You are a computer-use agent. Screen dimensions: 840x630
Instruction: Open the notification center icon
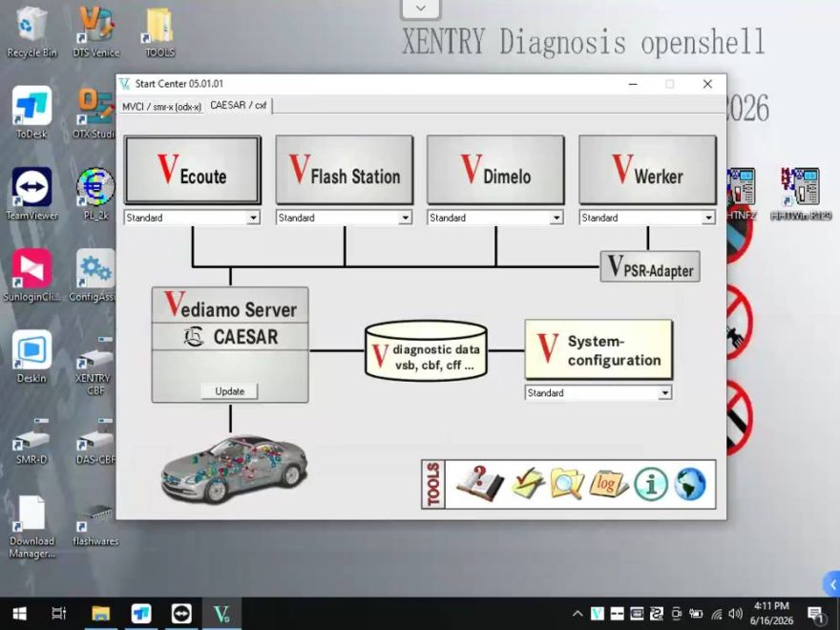pyautogui.click(x=815, y=615)
